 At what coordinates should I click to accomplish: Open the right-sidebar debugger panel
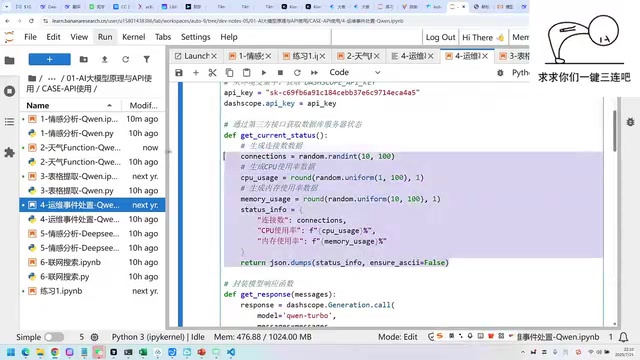coord(631,122)
